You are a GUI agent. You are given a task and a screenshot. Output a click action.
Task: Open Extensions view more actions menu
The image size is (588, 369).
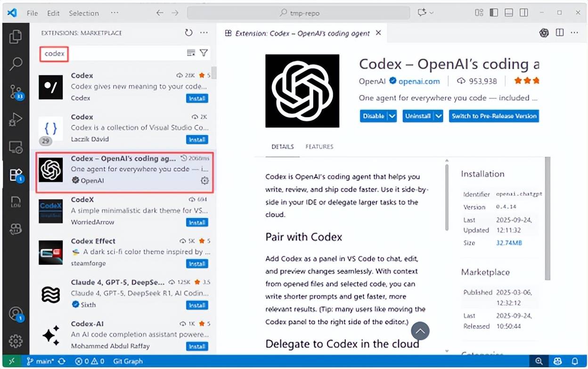click(x=204, y=33)
